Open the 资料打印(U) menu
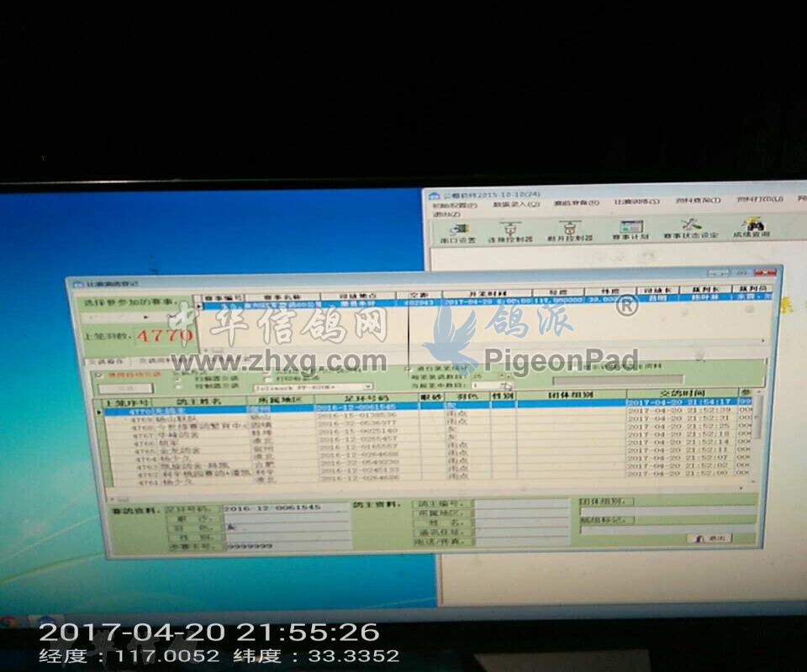The width and height of the screenshot is (807, 672). point(760,199)
